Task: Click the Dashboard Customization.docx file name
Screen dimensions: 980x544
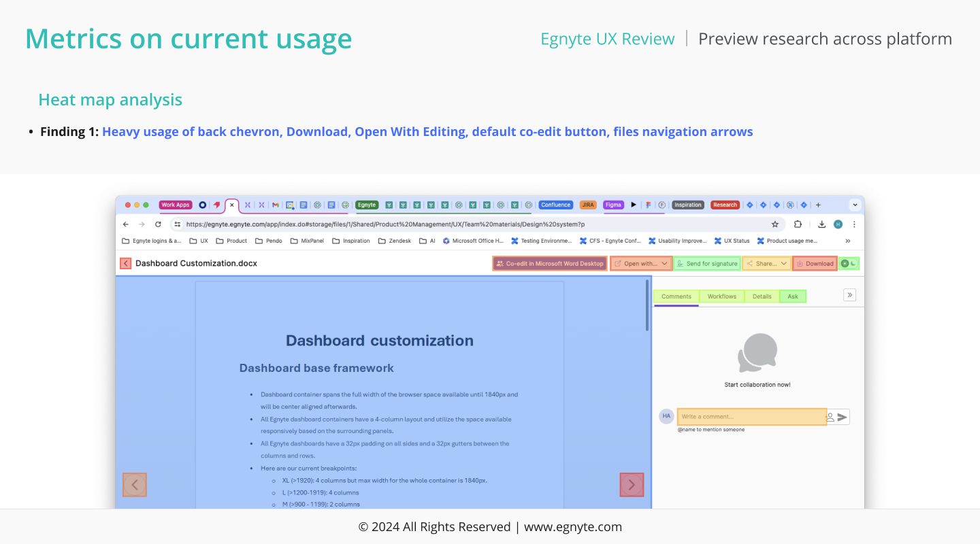Action: pyautogui.click(x=196, y=263)
